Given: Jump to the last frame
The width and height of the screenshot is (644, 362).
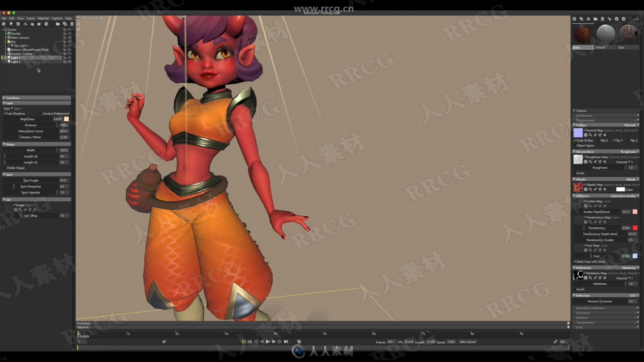Looking at the screenshot, I should tap(286, 342).
